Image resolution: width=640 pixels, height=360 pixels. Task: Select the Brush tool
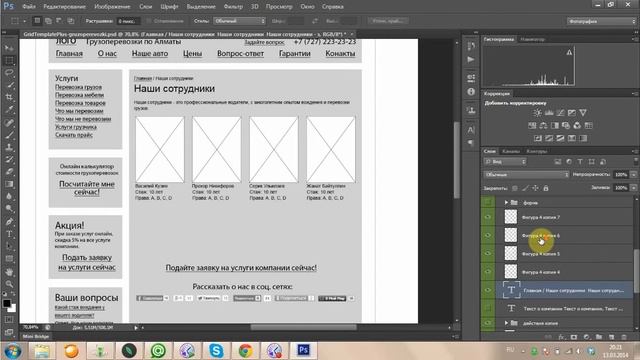pos(9,135)
